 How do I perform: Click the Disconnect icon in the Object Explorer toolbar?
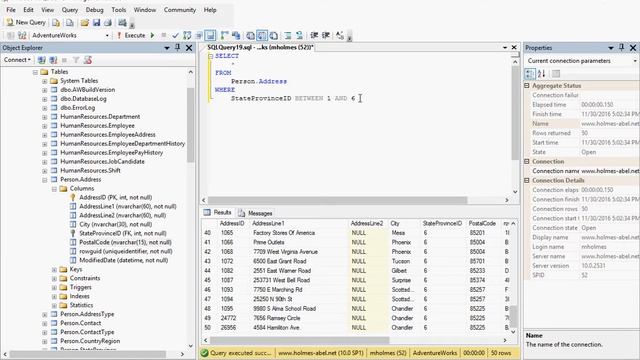pos(53,60)
